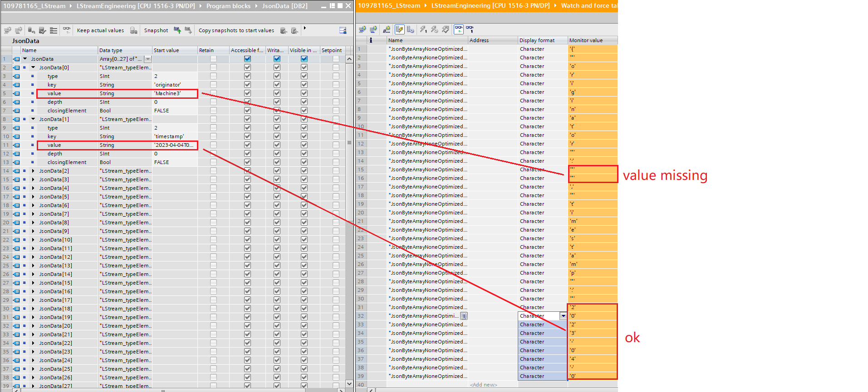
Task: Click the database lock icon after Keep actual values
Action: 133,30
